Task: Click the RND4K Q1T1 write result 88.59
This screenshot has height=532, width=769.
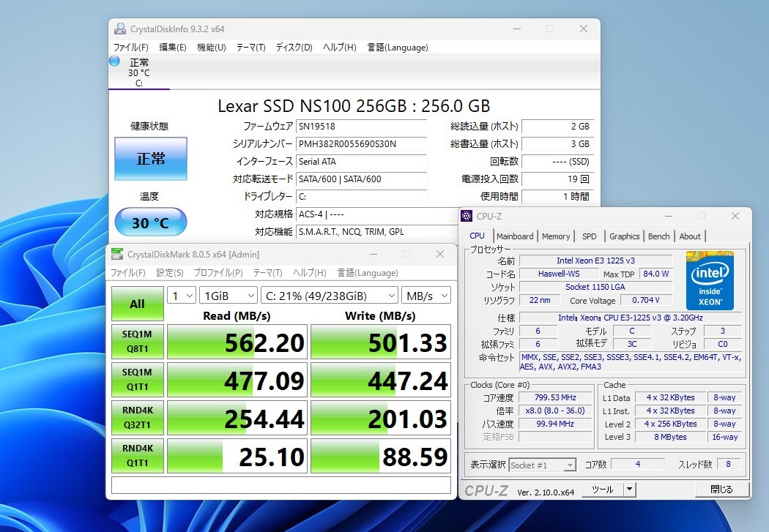Action: pos(381,456)
